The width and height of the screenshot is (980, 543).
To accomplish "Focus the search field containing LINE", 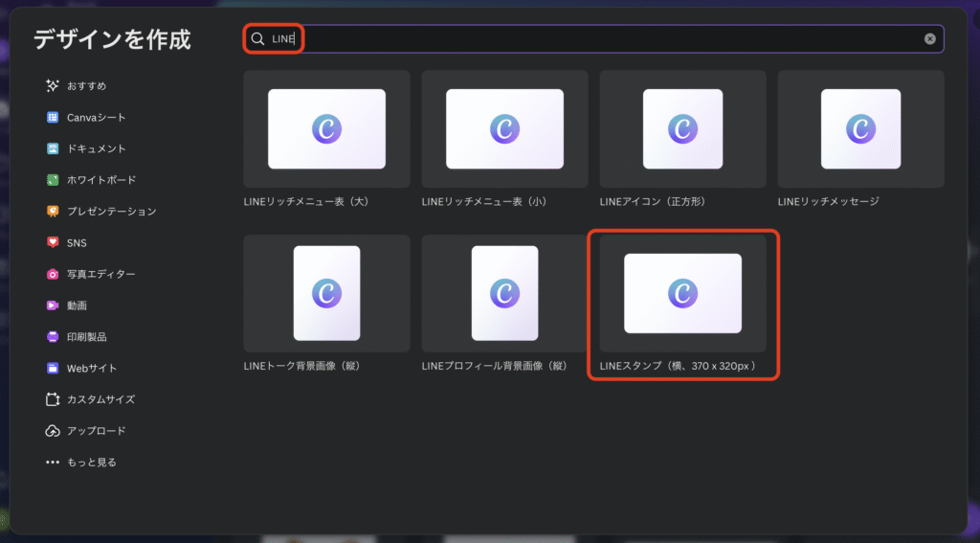I will pos(593,38).
